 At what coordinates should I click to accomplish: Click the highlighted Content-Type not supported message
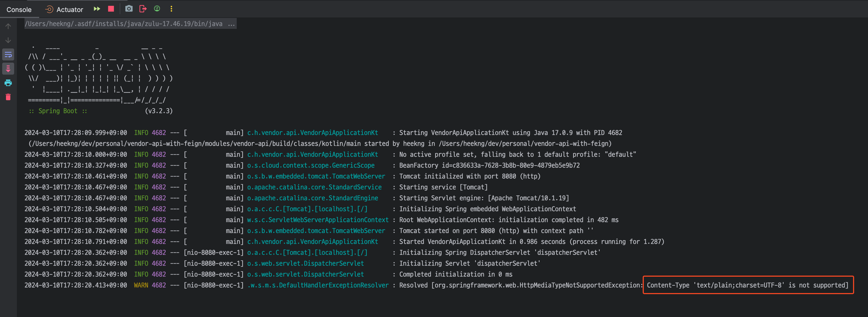pyautogui.click(x=747, y=285)
